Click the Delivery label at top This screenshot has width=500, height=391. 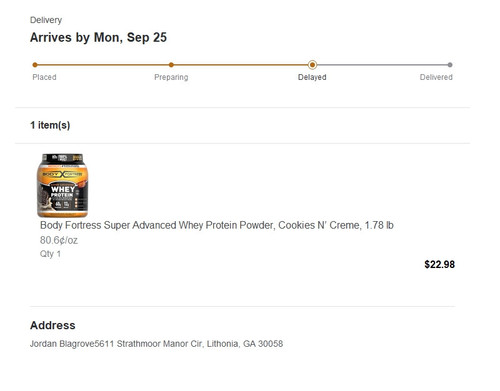(x=46, y=20)
